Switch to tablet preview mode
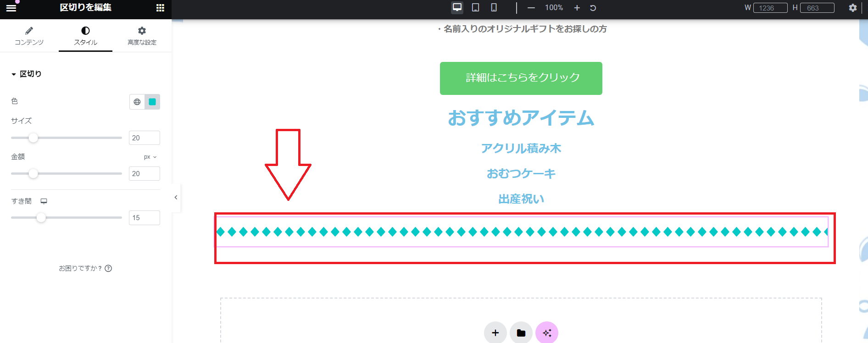Image resolution: width=868 pixels, height=343 pixels. 475,8
